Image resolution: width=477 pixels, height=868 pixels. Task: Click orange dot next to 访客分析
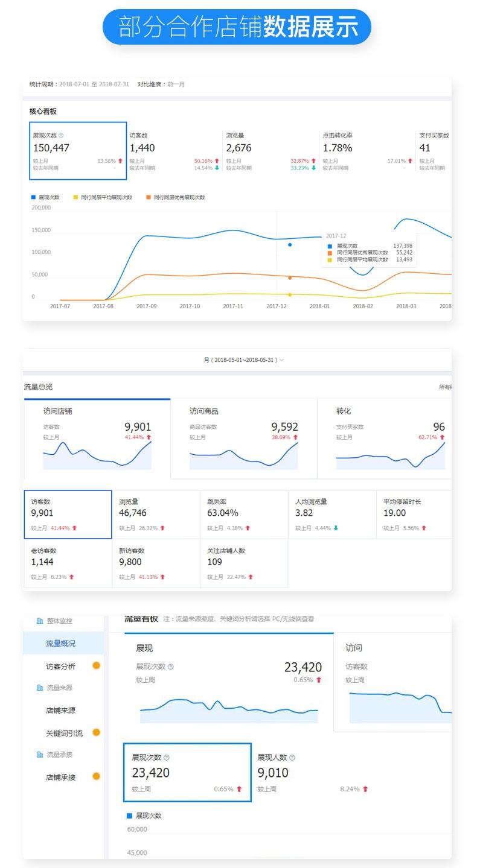(96, 666)
